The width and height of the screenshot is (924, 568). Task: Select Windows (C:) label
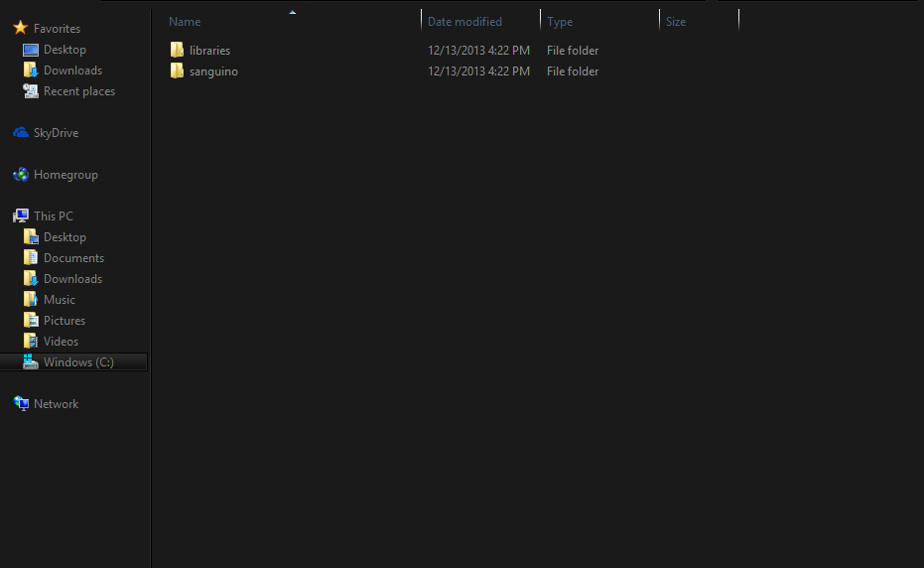79,362
